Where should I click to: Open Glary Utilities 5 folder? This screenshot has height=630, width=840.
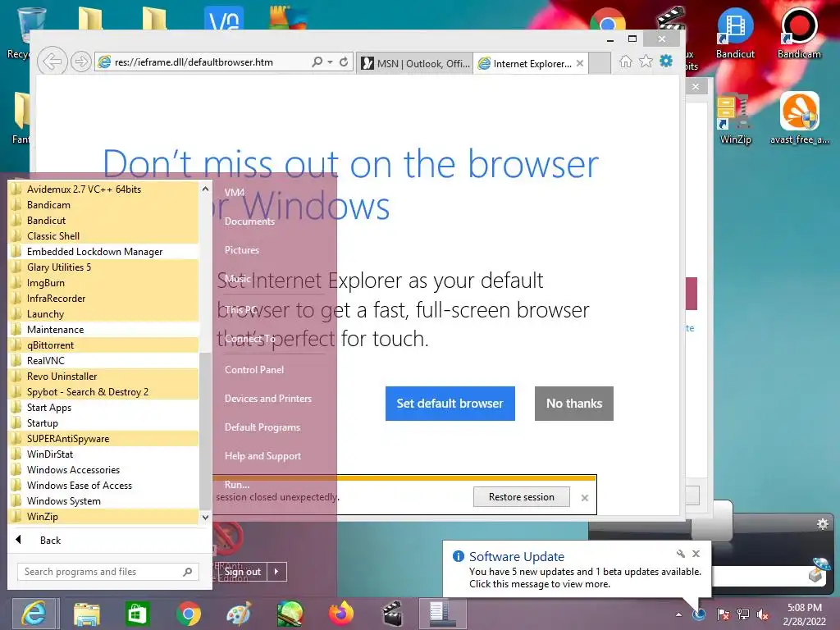click(x=103, y=267)
